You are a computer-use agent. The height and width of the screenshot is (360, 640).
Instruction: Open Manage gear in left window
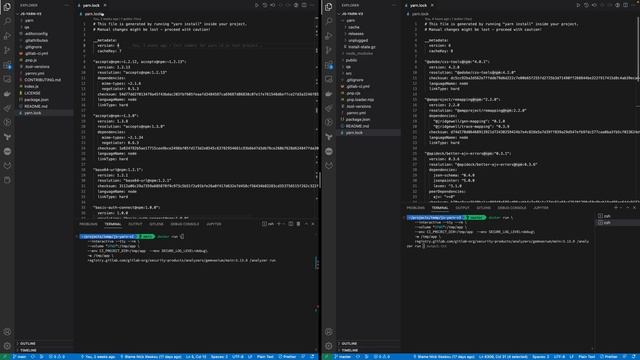[7, 346]
